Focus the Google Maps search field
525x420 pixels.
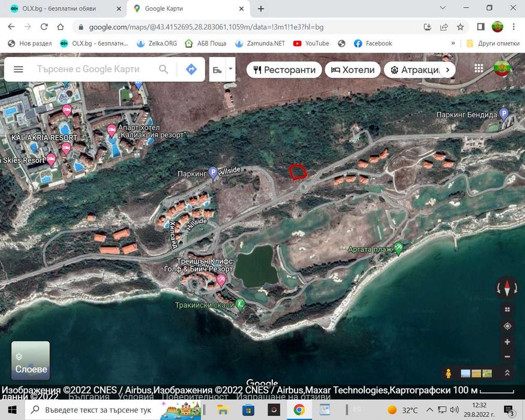[x=88, y=69]
